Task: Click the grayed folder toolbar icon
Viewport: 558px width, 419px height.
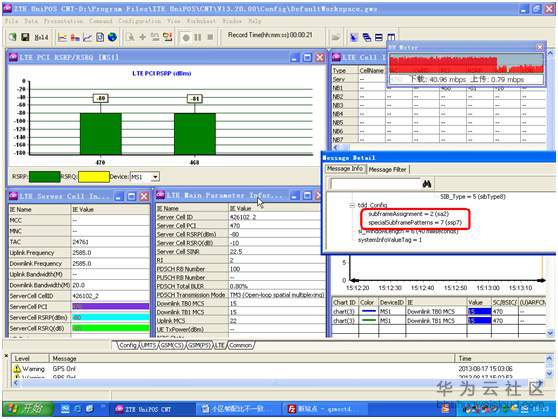Action: point(336,37)
